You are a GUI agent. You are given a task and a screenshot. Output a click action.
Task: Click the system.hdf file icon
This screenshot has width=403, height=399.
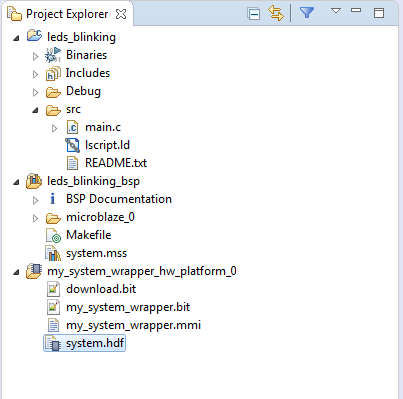click(x=53, y=343)
